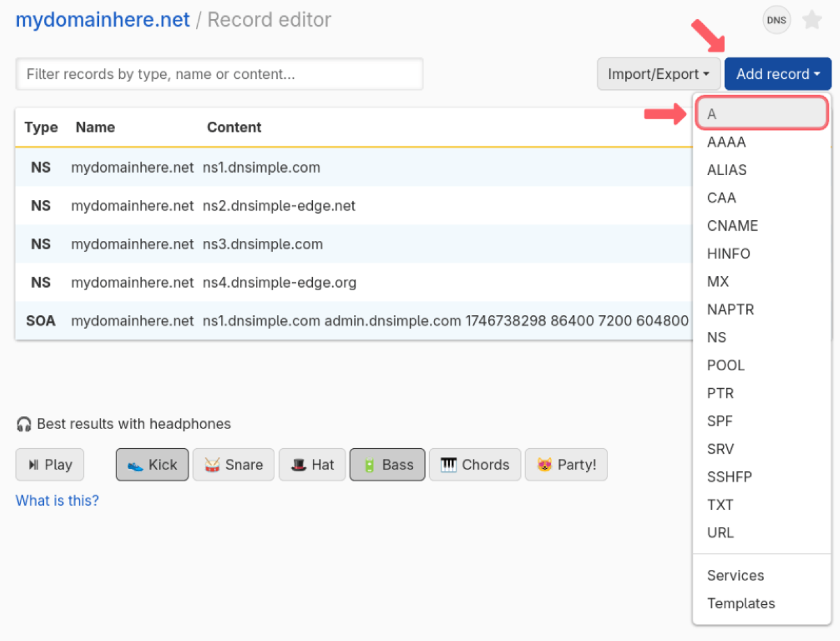Toggle the Chords piano track

(x=475, y=465)
